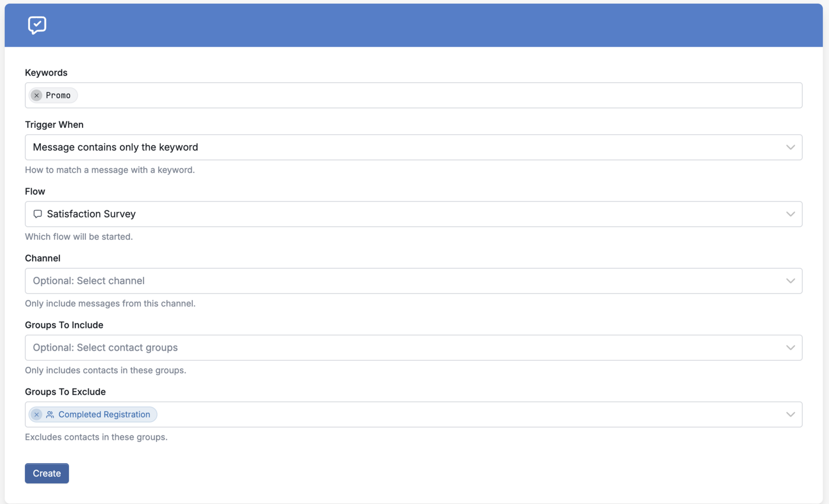Click the Completed Registration chip label
829x504 pixels.
pyautogui.click(x=104, y=414)
